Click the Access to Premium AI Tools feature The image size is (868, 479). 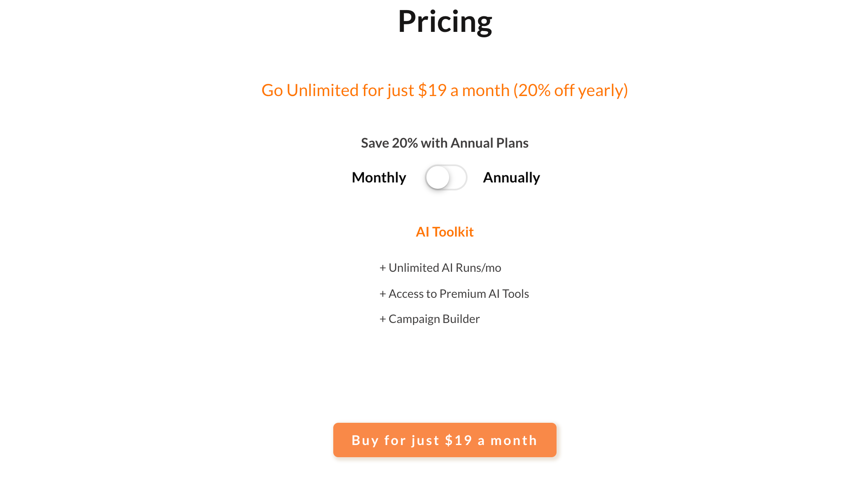coord(458,294)
